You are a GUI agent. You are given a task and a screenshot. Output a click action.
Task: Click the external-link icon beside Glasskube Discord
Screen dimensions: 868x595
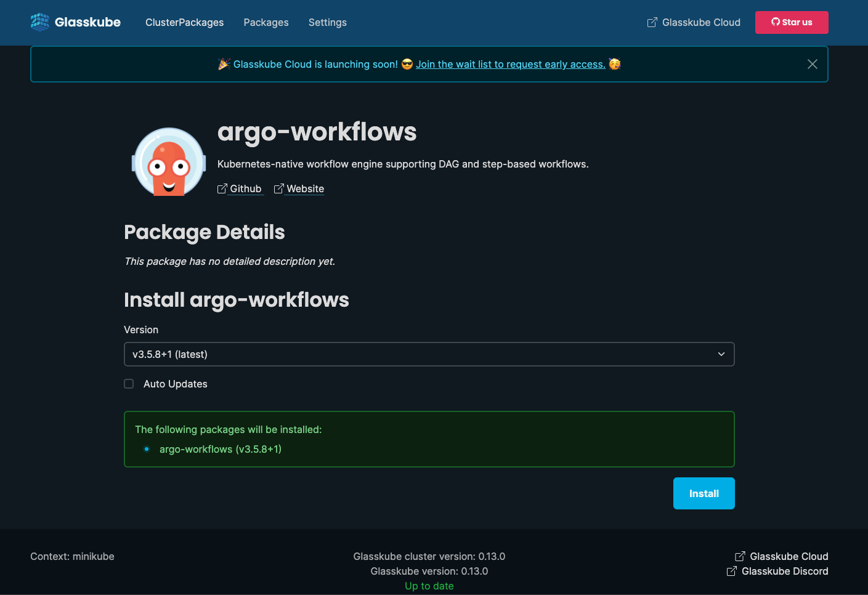tap(731, 571)
